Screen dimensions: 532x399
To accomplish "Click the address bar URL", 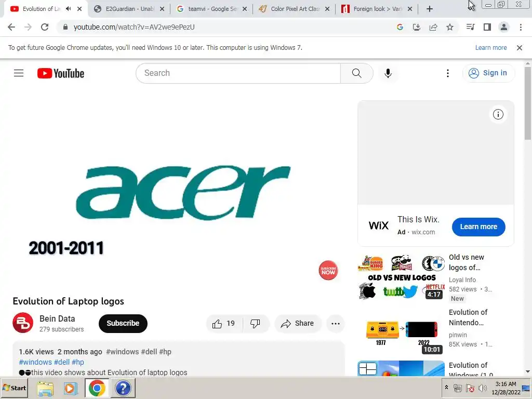I will click(x=134, y=27).
